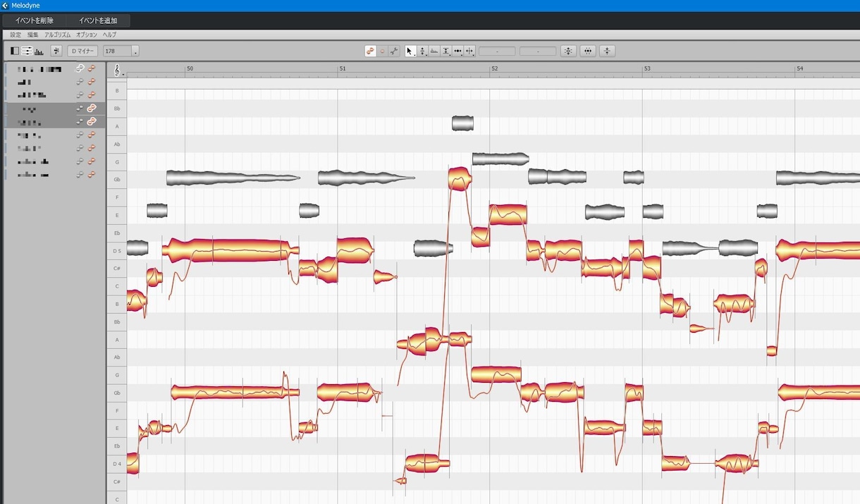Select the Timing tool

click(x=458, y=51)
